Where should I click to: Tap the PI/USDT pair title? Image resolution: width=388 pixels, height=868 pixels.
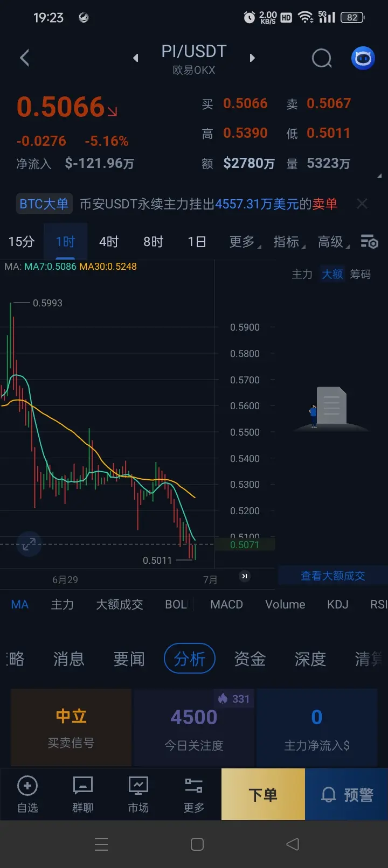194,51
